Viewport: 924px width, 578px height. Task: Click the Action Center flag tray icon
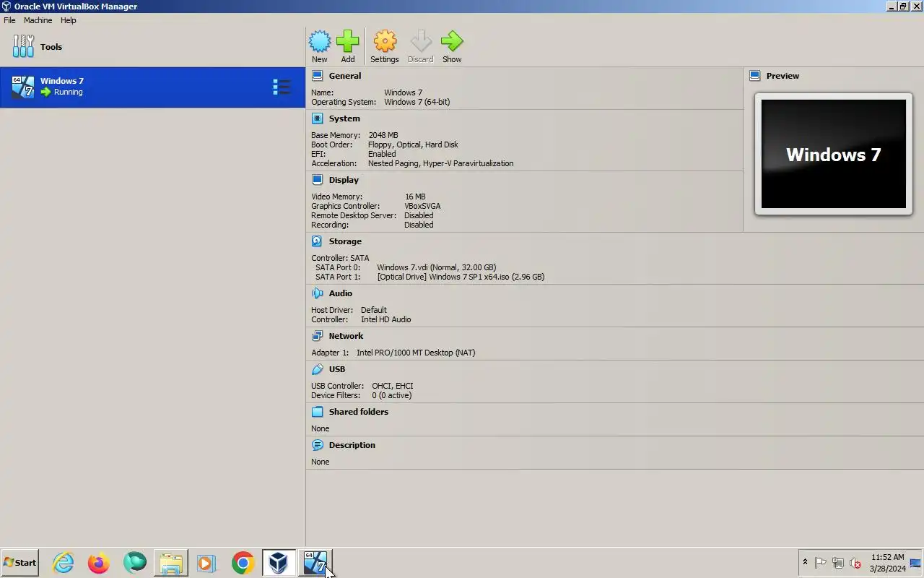pyautogui.click(x=821, y=563)
